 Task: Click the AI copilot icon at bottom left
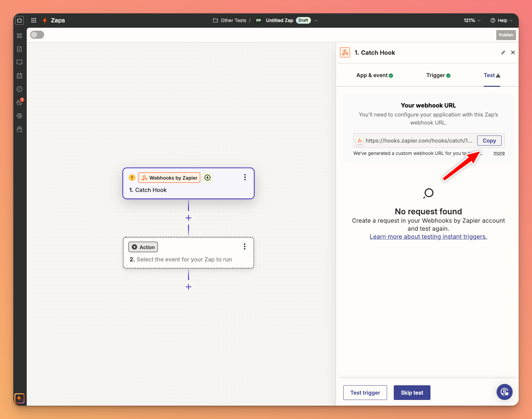tap(19, 398)
